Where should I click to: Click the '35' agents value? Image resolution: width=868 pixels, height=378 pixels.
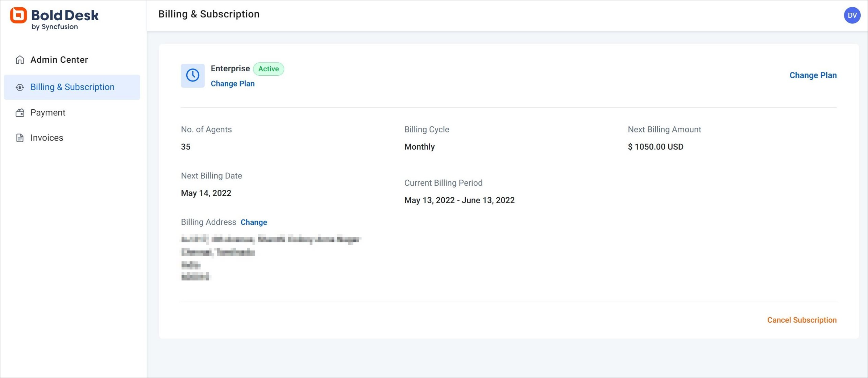coord(186,147)
